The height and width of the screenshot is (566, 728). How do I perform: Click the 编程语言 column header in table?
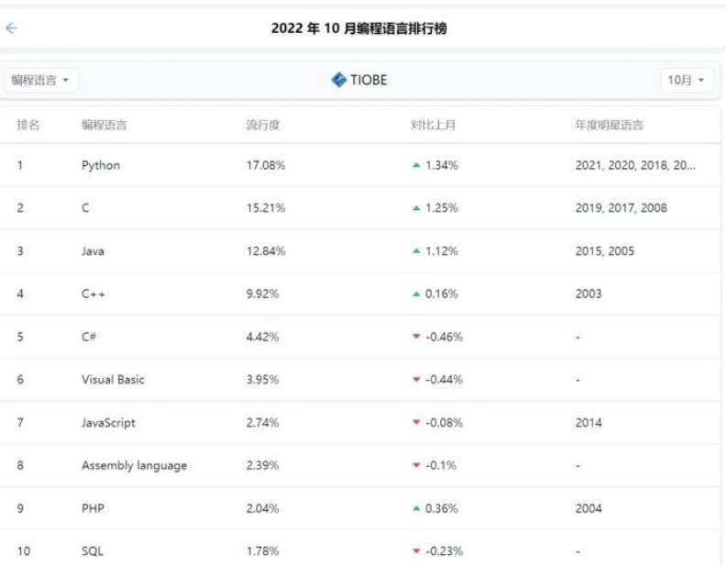click(104, 125)
